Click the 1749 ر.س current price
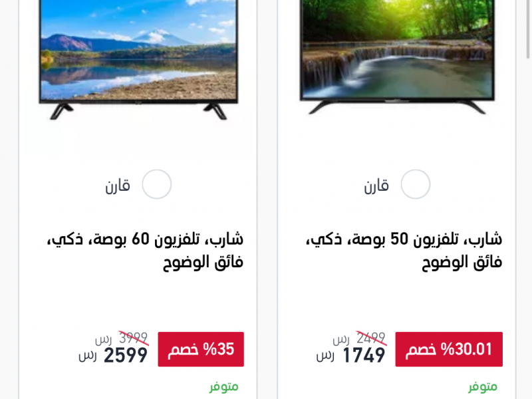This screenshot has height=399, width=532. [351, 356]
